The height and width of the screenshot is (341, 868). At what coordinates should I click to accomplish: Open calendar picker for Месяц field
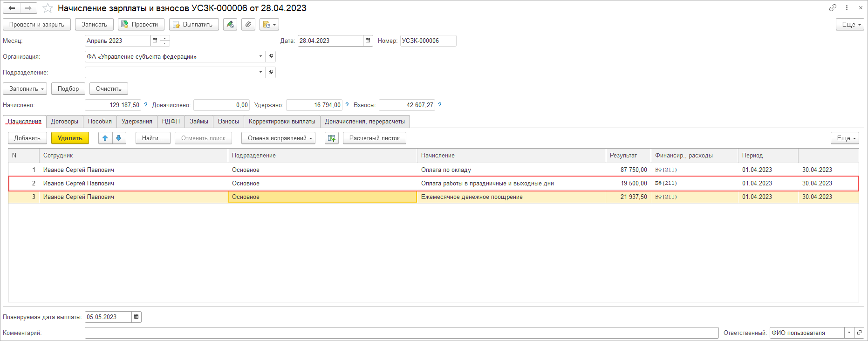coord(155,41)
